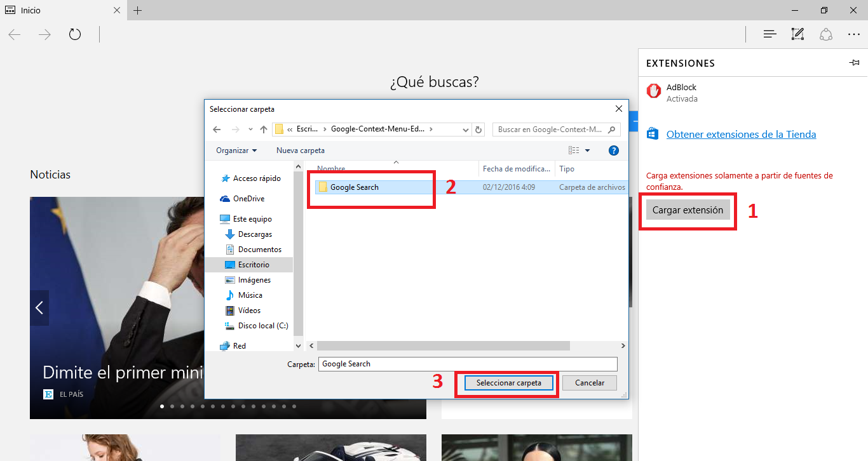
Task: Click the Store icon beside the Tienda link
Action: 652,134
